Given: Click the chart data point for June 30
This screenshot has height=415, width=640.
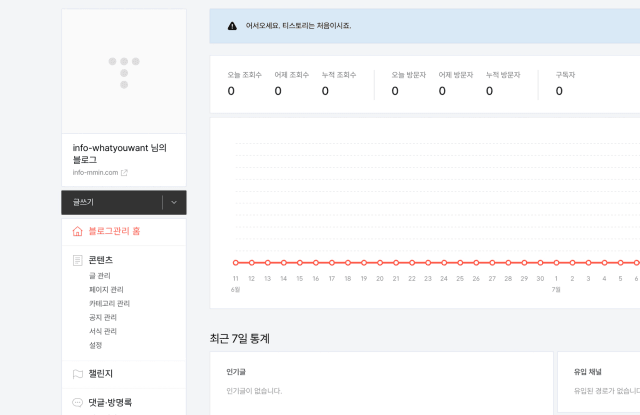Looking at the screenshot, I should point(540,263).
